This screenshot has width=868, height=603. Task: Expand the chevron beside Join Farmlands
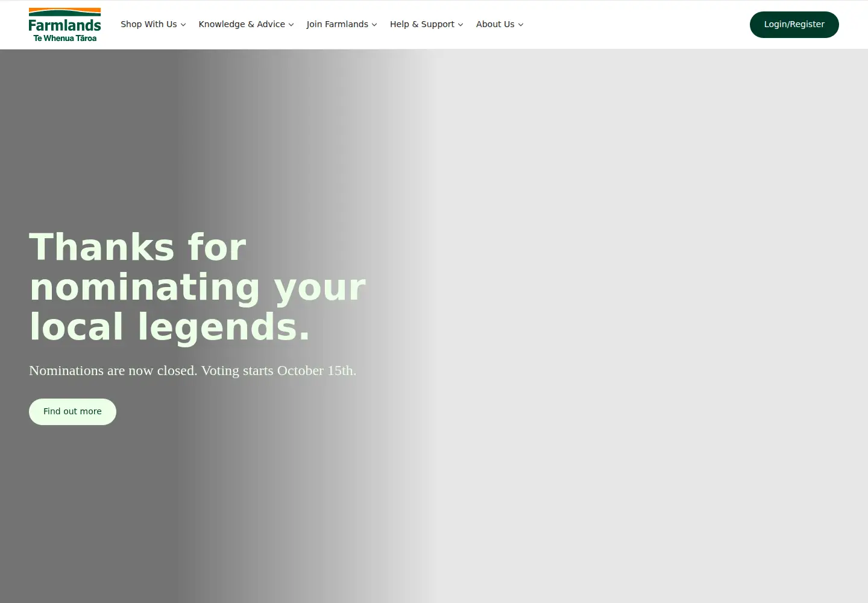click(374, 25)
